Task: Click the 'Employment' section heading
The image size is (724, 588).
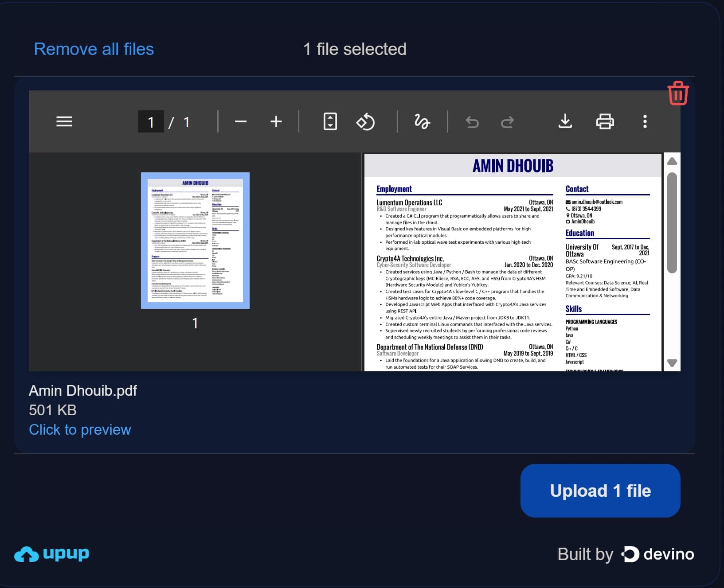Action: tap(394, 189)
